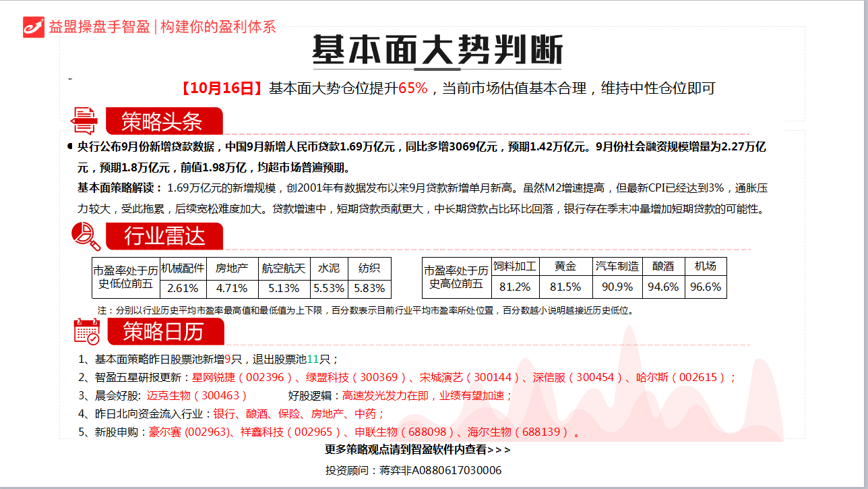Select the 行业雷达 red header banner

pos(164,237)
